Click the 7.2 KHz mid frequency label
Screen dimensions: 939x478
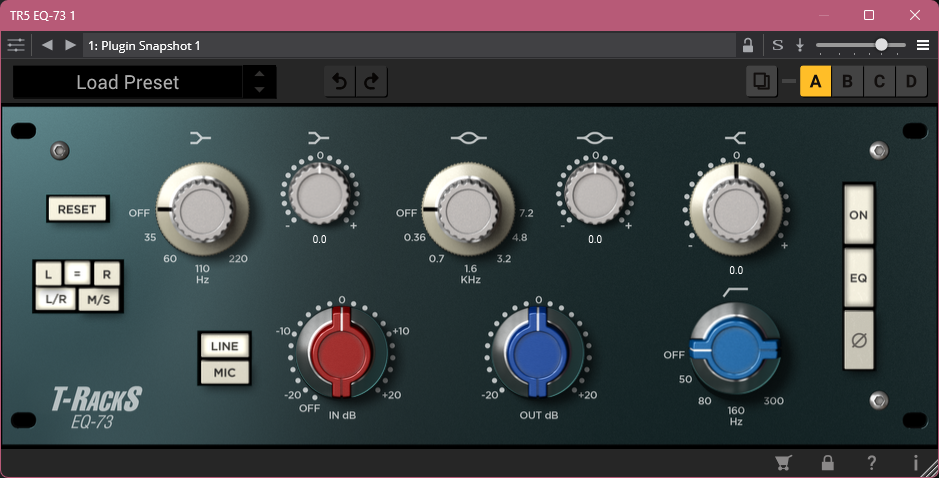click(526, 213)
